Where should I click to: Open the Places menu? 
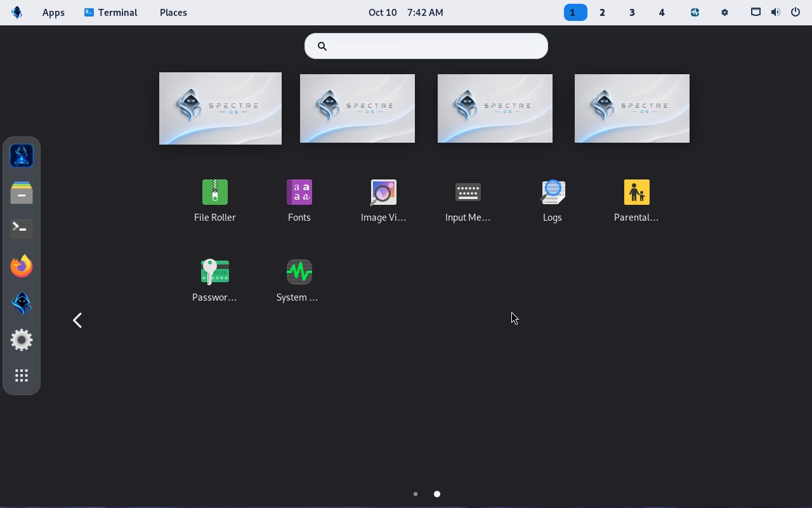click(173, 12)
